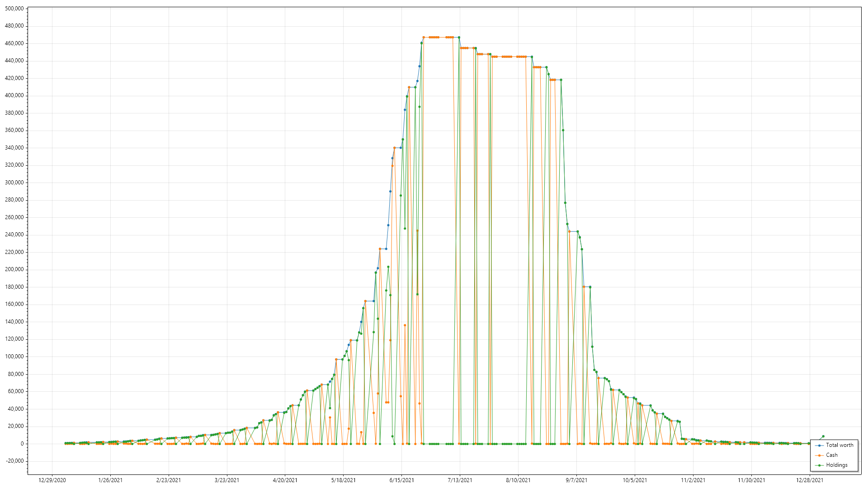Screen dimensions: 868x488
Task: Click the 460,000 y-axis label
Action: click(x=14, y=43)
